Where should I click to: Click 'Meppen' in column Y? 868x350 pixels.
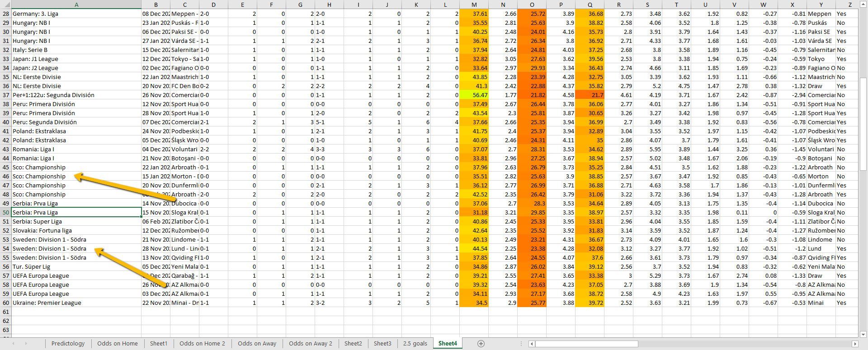click(x=821, y=14)
